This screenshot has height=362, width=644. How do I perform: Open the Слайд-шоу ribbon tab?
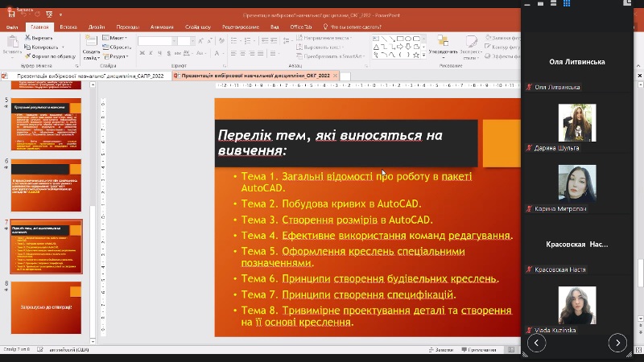pyautogui.click(x=198, y=27)
